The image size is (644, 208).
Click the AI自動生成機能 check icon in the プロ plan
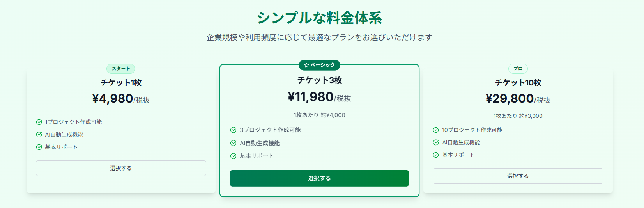point(436,142)
